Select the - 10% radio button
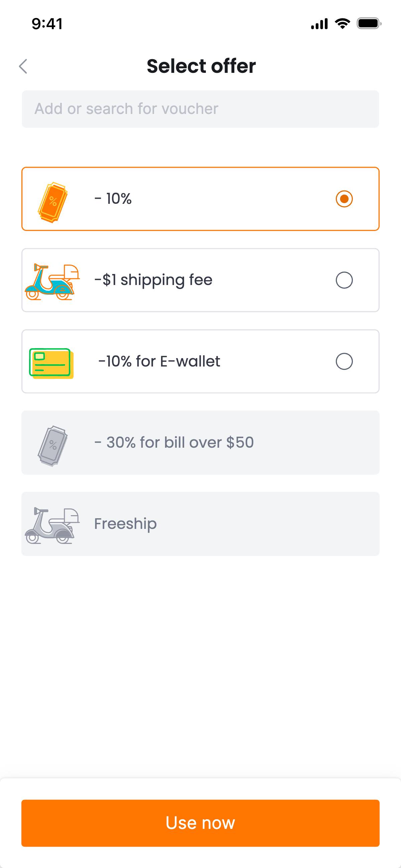The image size is (401, 868). coord(344,199)
